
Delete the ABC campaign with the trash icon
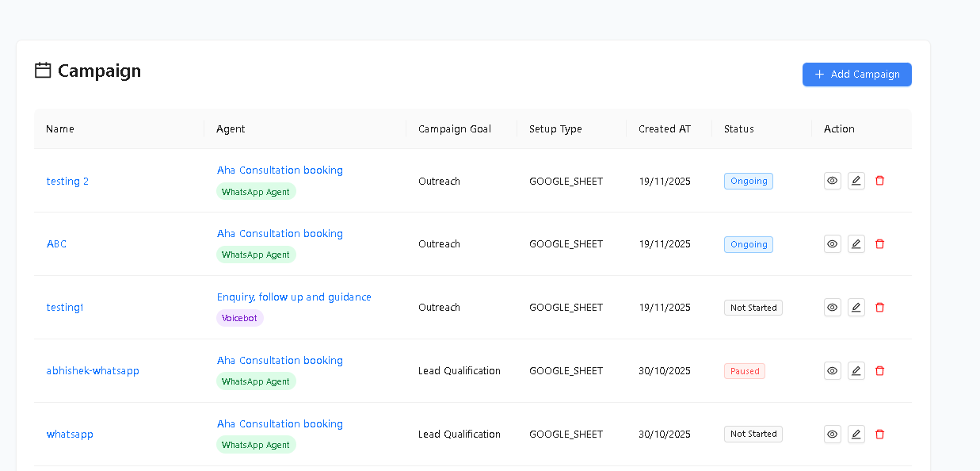coord(879,244)
